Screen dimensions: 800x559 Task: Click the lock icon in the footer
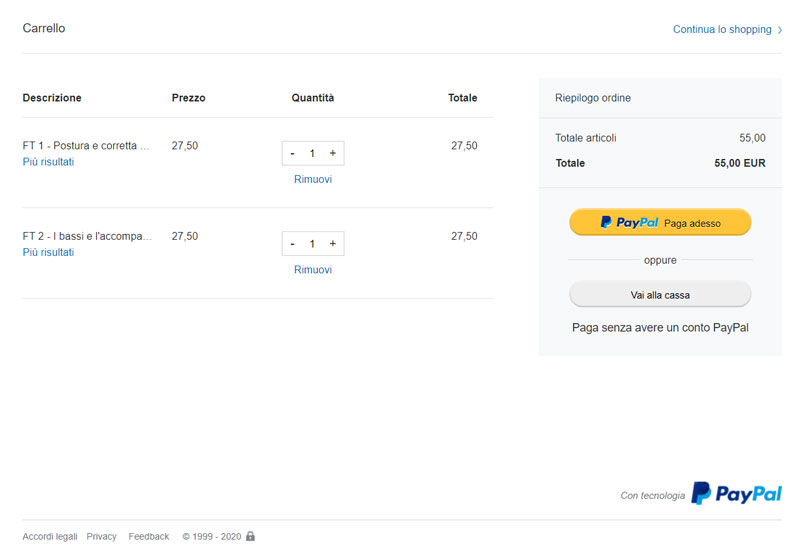[x=250, y=536]
